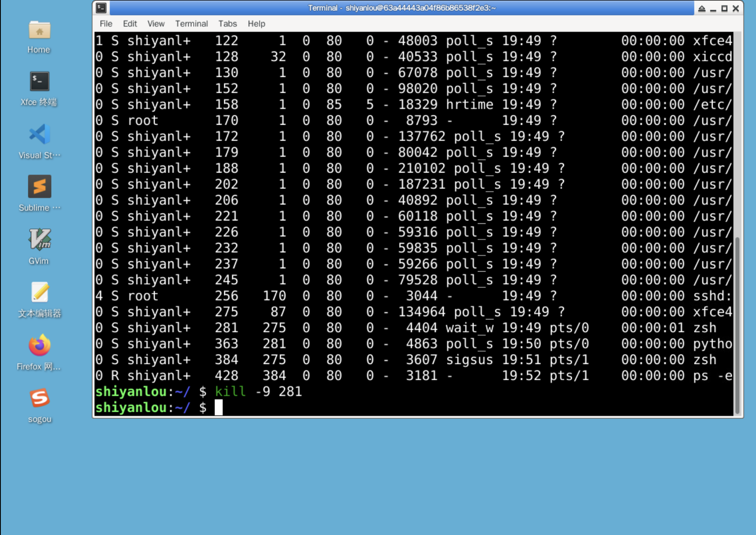The image size is (756, 535).
Task: Open the File menu
Action: coord(106,24)
